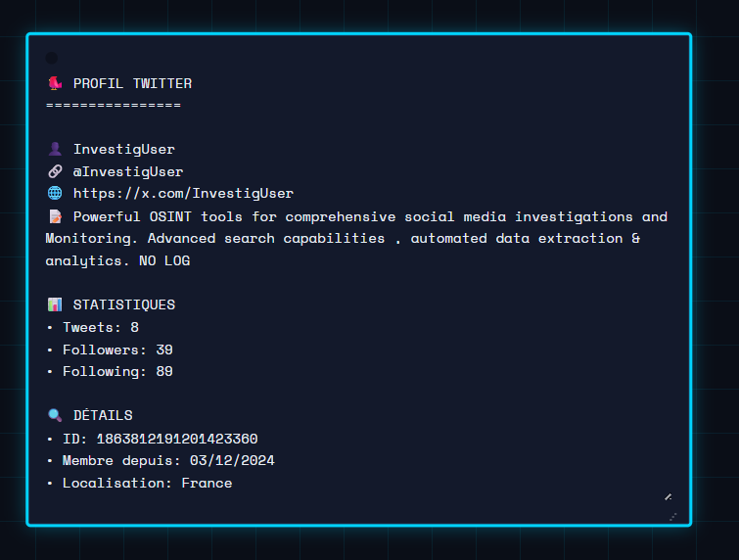The height and width of the screenshot is (560, 739).
Task: Click the @InvestigUser handle text
Action: coord(128,171)
